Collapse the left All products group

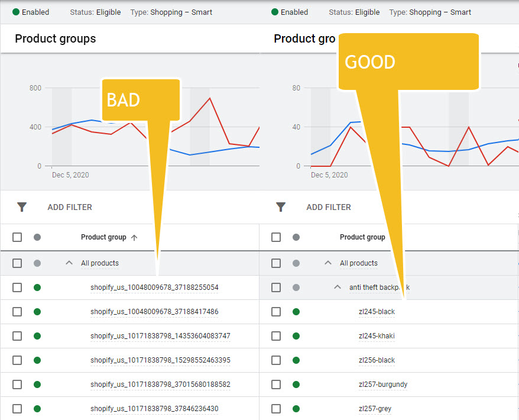pos(69,263)
